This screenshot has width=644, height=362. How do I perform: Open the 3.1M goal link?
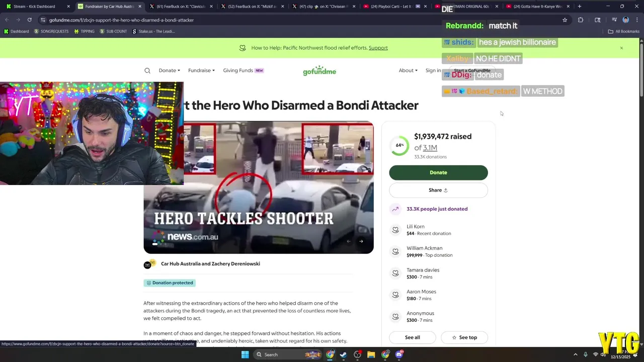[x=430, y=148]
